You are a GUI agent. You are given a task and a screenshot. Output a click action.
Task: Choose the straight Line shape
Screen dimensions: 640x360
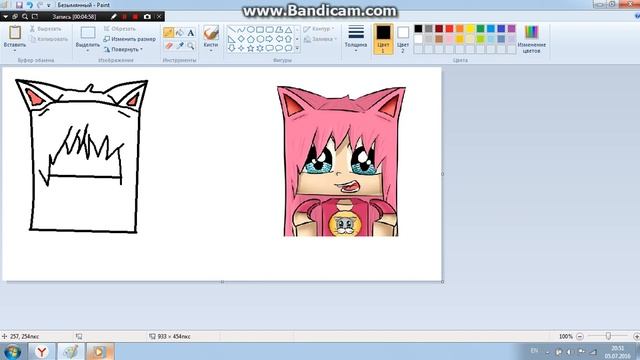(x=231, y=29)
